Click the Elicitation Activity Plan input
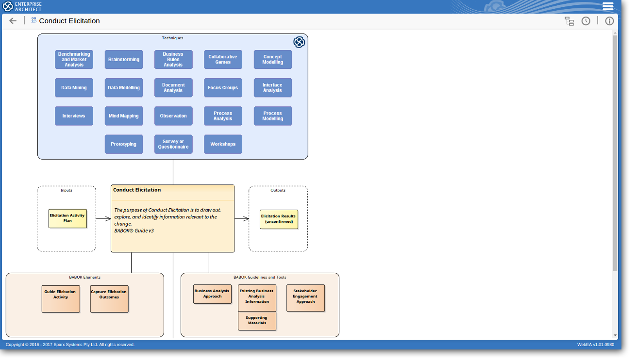Screen dimensions: 636x364 coord(67,218)
